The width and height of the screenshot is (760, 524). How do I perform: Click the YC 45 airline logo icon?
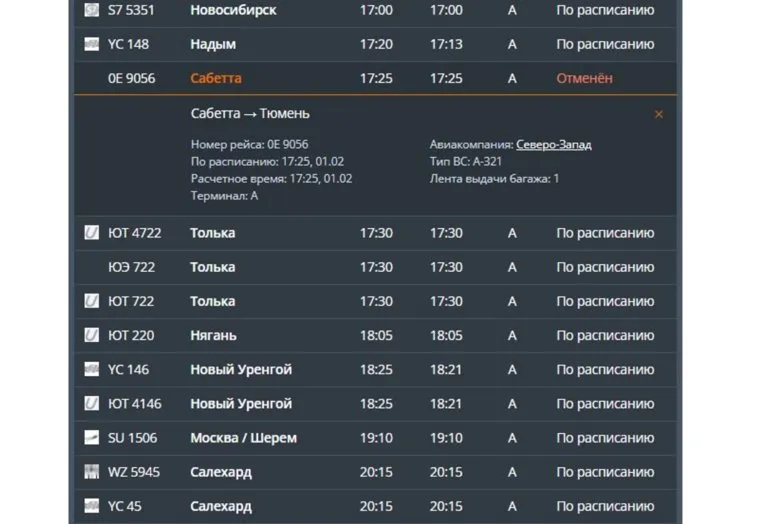[x=91, y=506]
